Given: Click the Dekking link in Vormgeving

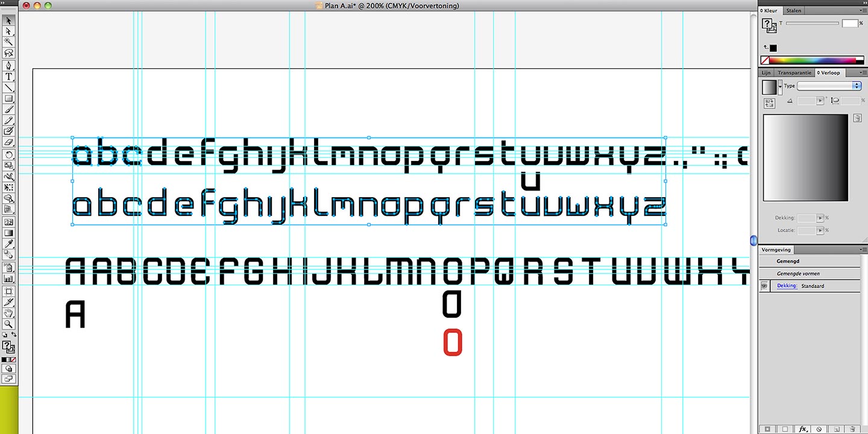Looking at the screenshot, I should click(787, 286).
